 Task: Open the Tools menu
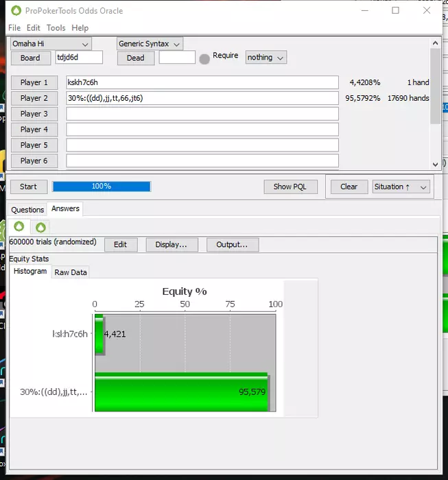(56, 28)
